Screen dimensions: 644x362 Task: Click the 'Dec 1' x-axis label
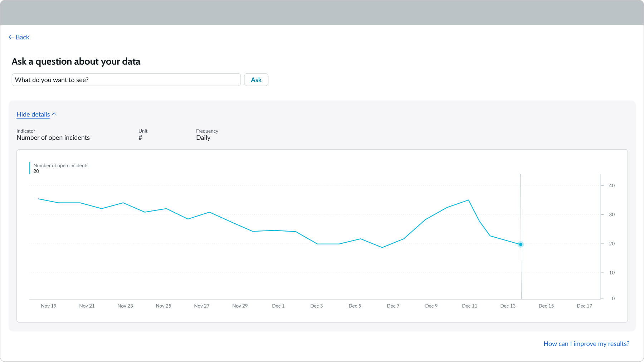(x=278, y=306)
